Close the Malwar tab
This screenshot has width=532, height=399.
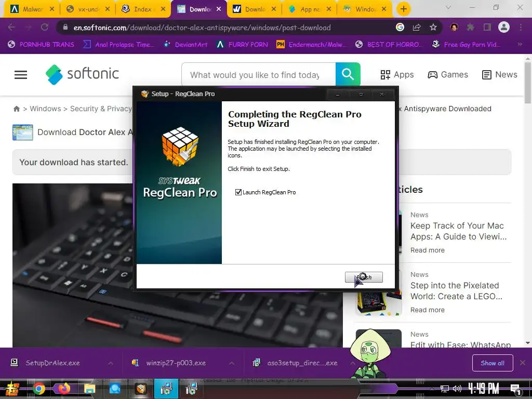click(x=51, y=9)
